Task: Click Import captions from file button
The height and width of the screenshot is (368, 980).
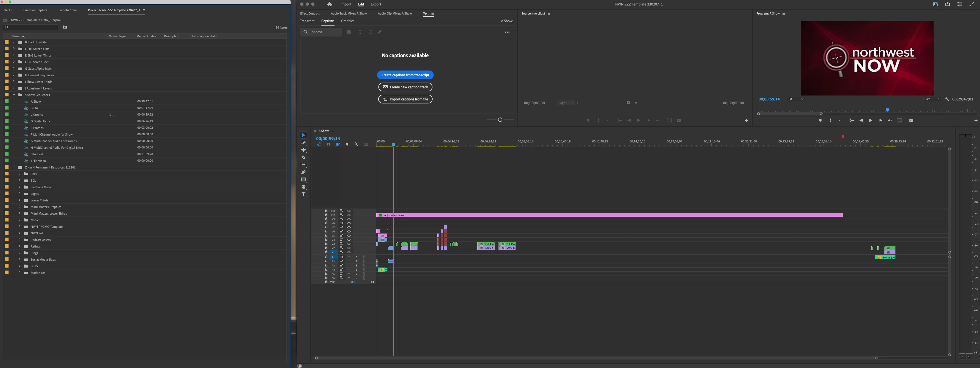Action: tap(405, 99)
